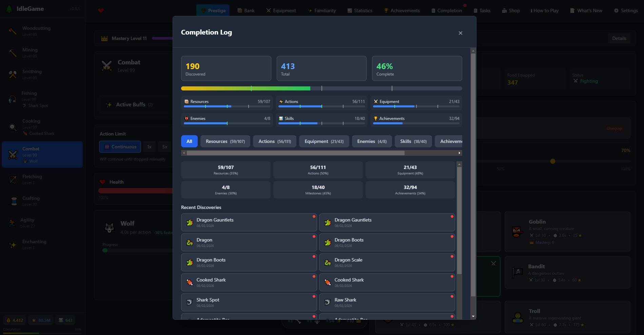
Task: Open the Achievements trophy icon
Action: pyautogui.click(x=386, y=11)
